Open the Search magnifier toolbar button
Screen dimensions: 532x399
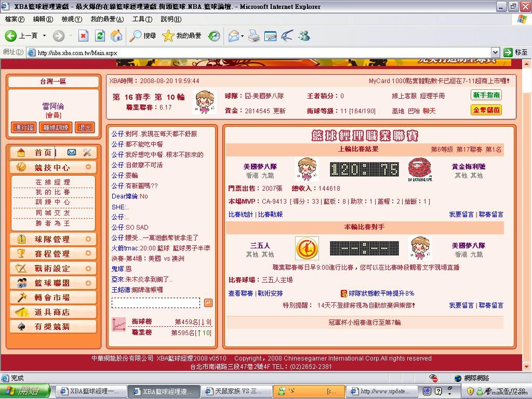click(143, 36)
